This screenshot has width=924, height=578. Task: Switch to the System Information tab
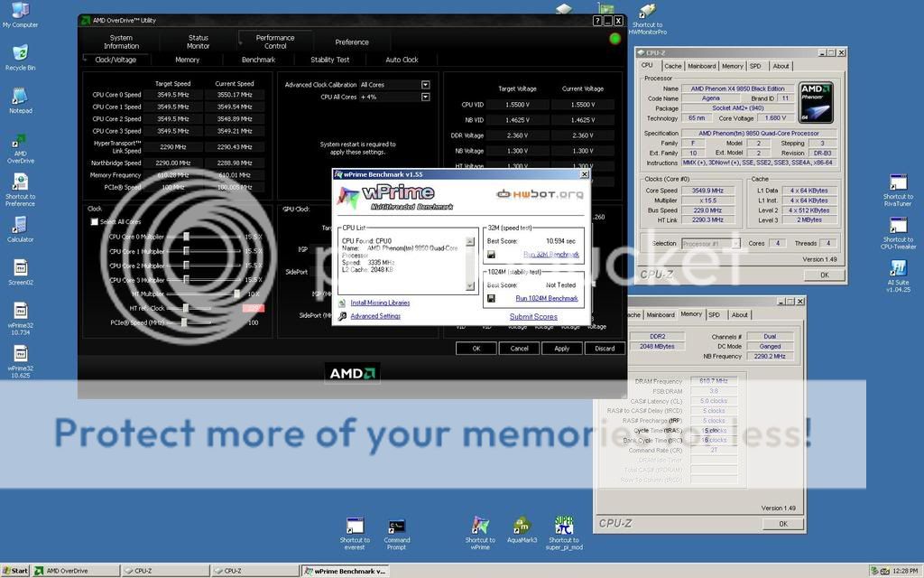[x=122, y=42]
